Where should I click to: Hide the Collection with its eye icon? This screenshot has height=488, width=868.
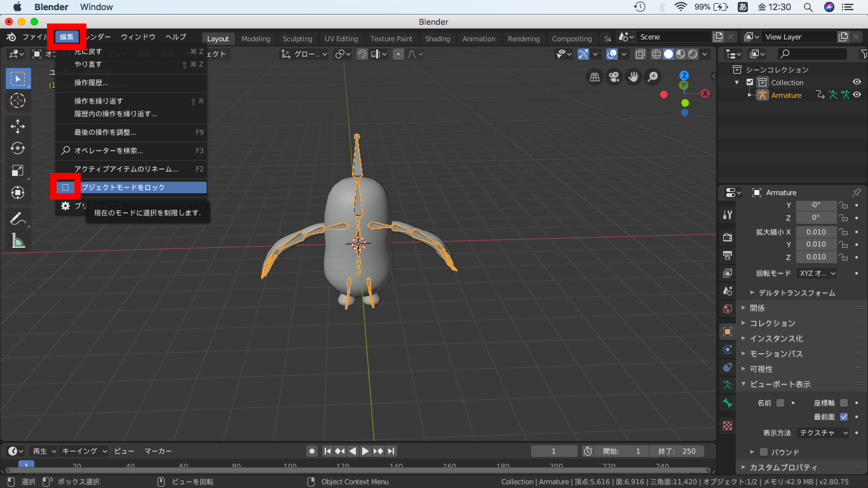coord(857,82)
